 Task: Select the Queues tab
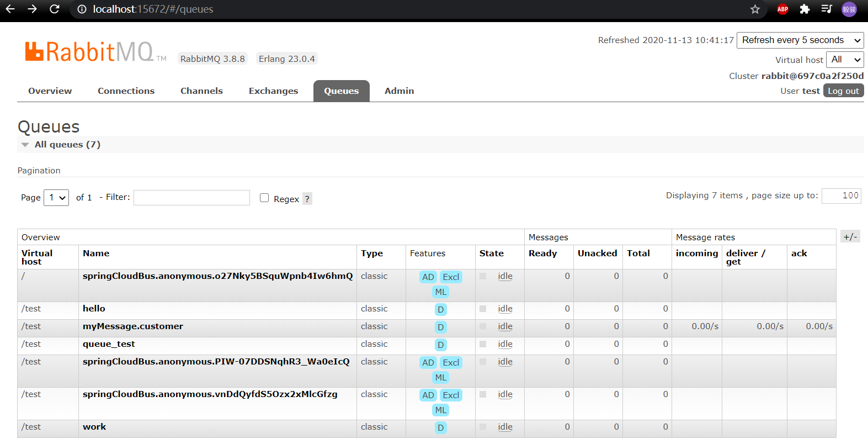[342, 91]
